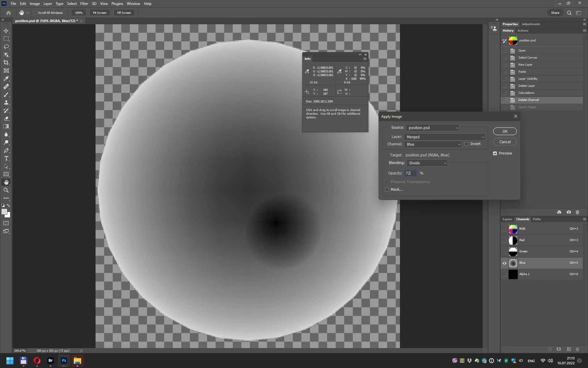Viewport: 588px width, 368px height.
Task: Select the Zoom tool
Action: pyautogui.click(x=6, y=190)
